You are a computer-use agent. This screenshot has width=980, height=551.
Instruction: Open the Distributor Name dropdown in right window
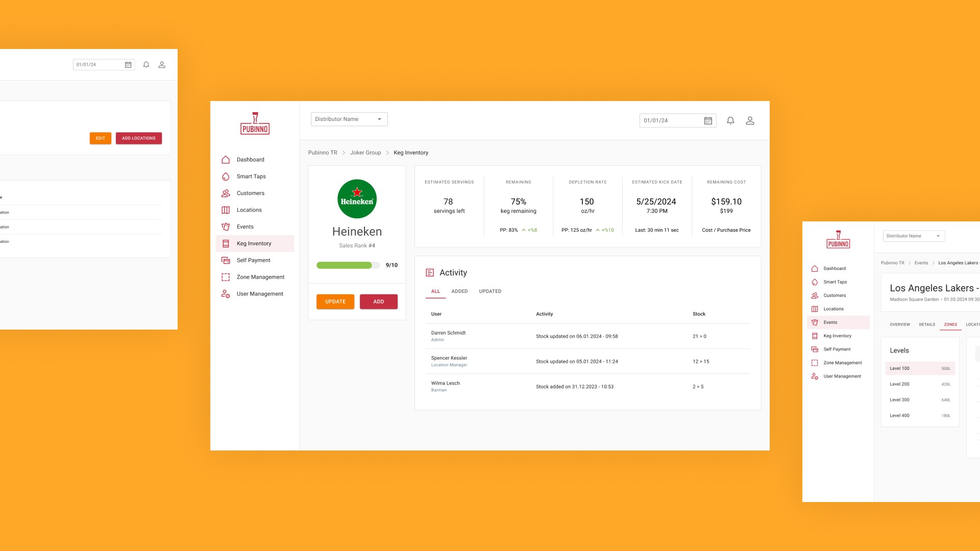(x=914, y=236)
